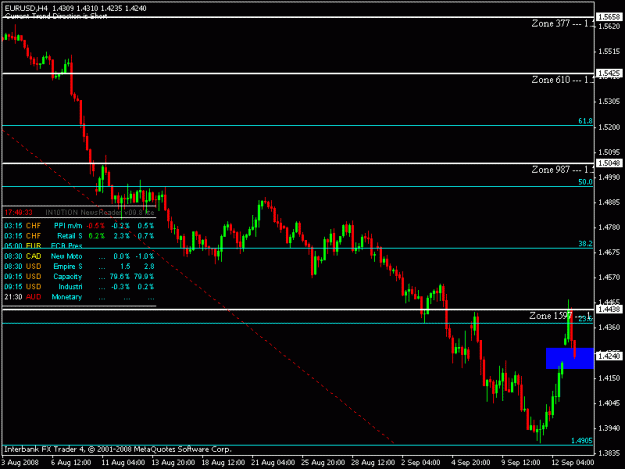Select the 'Zone 1597' label

tap(560, 316)
